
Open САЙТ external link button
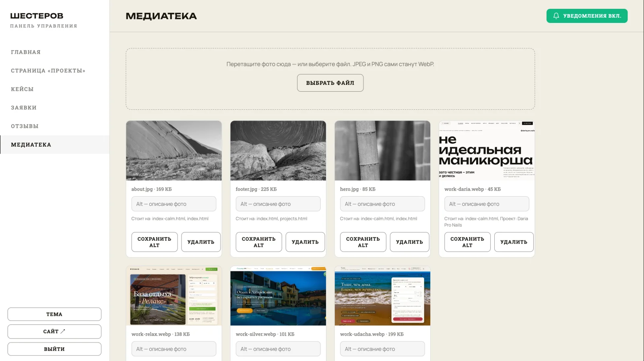[x=54, y=332]
